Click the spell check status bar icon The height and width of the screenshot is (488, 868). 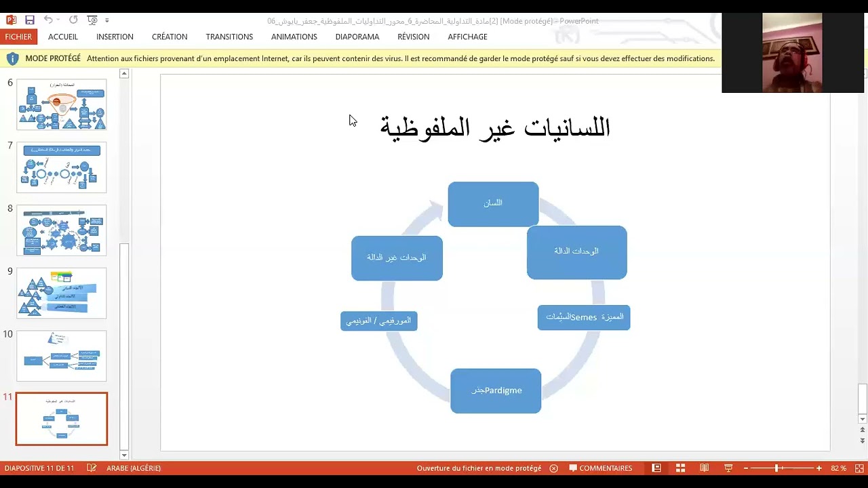click(92, 468)
